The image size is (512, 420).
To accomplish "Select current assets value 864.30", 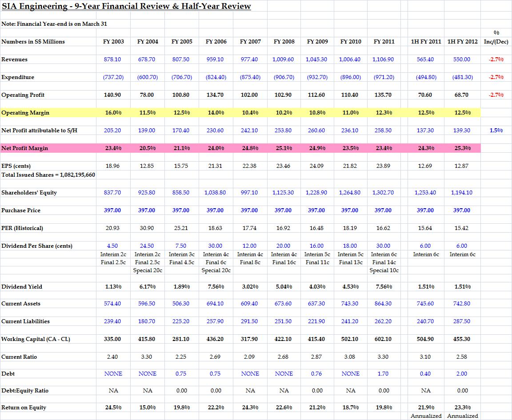I will 383,304.
